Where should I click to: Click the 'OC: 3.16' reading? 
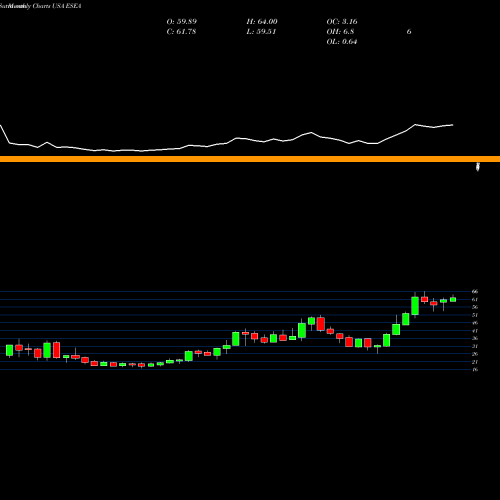point(342,22)
